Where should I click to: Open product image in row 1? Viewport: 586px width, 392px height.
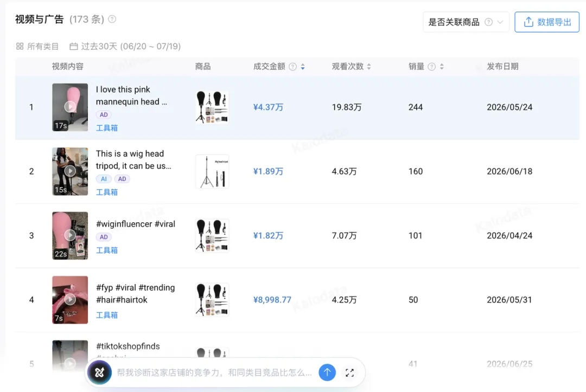coord(212,107)
